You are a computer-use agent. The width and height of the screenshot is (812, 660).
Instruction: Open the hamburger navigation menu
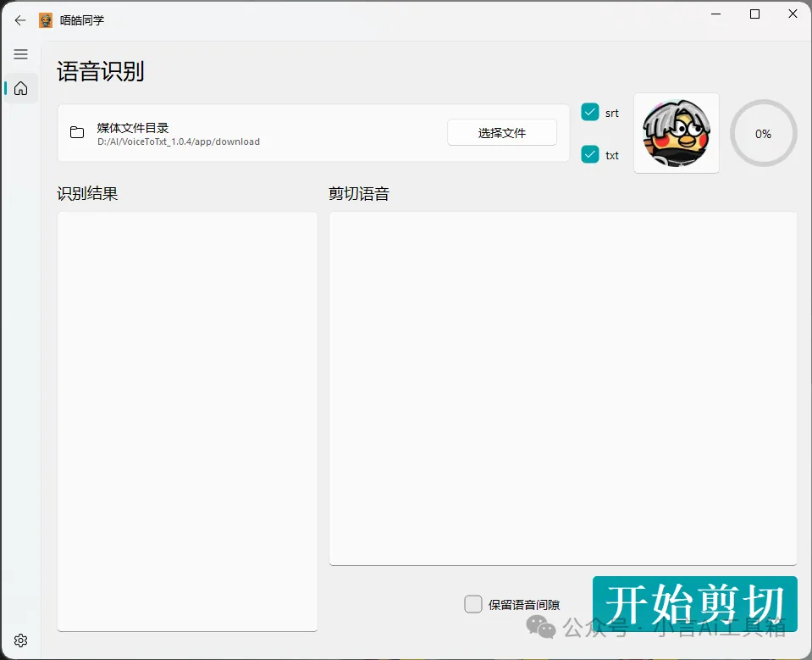(20, 54)
